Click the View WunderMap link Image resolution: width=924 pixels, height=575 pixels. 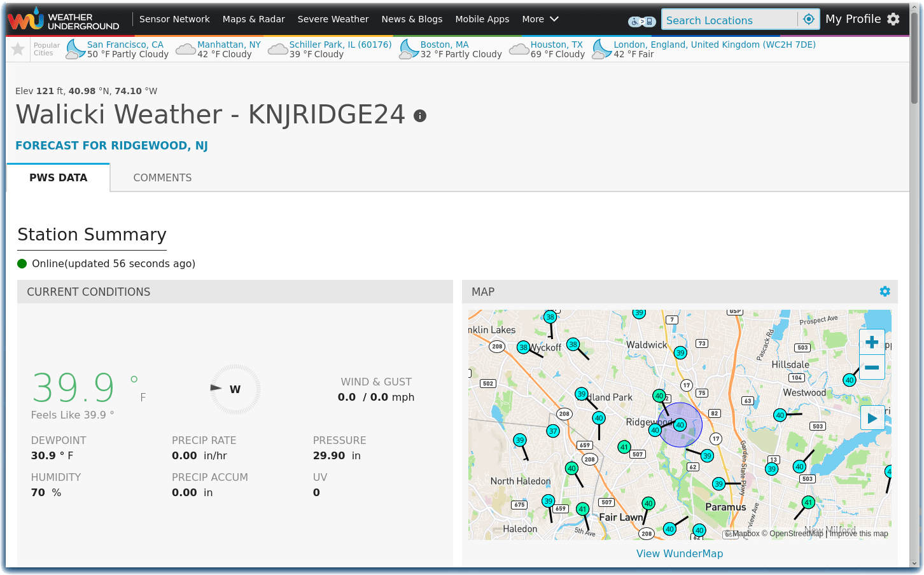pos(680,553)
